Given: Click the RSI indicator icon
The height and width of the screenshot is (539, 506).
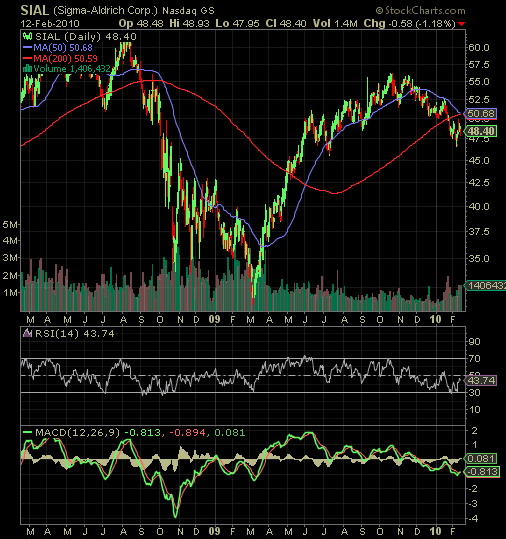Looking at the screenshot, I should click(x=27, y=333).
